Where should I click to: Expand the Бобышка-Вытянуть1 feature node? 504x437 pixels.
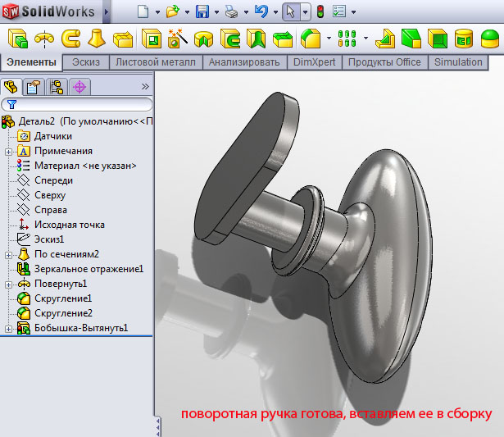click(x=8, y=328)
